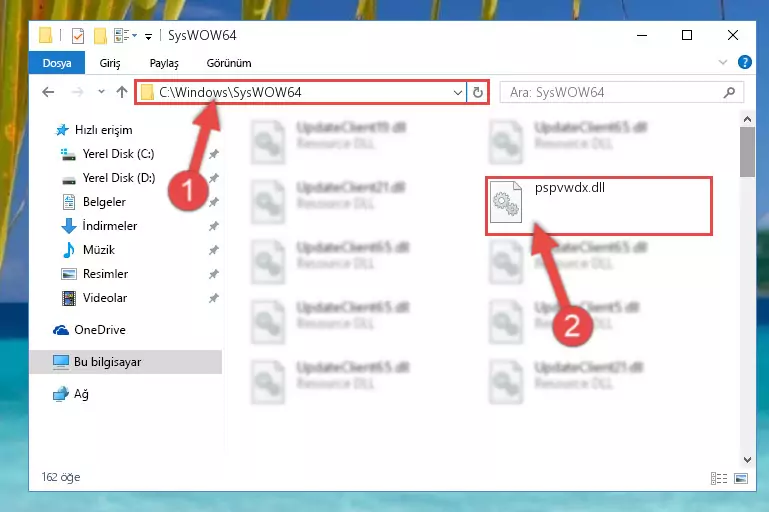Go back with the left arrow

point(48,92)
